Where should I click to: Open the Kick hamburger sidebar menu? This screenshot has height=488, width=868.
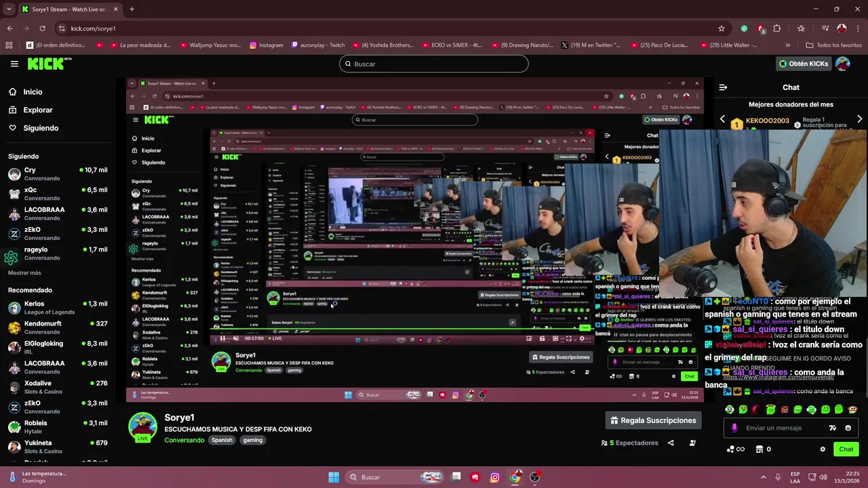pyautogui.click(x=14, y=64)
